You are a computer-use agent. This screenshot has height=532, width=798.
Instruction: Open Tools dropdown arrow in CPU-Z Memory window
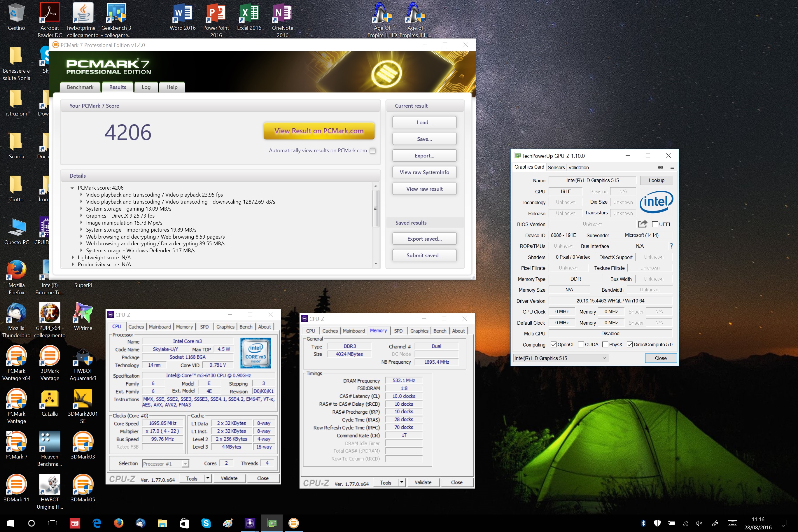(x=402, y=482)
